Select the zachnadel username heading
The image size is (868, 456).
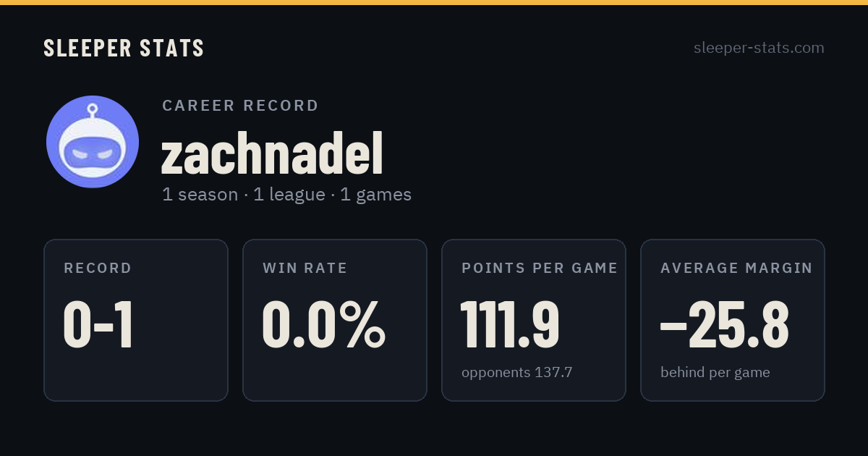pos(272,153)
